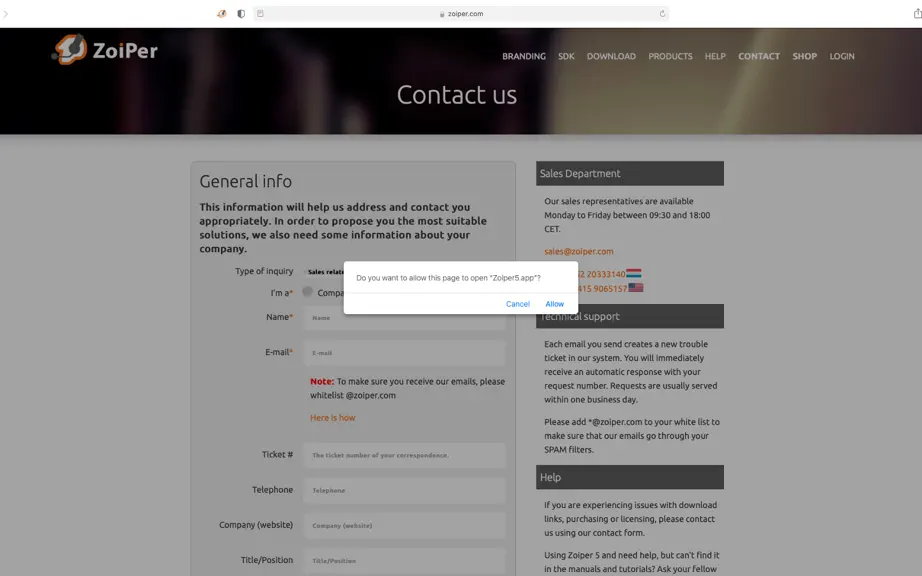
Task: Open the DOWNLOAD navigation item
Action: tap(611, 56)
